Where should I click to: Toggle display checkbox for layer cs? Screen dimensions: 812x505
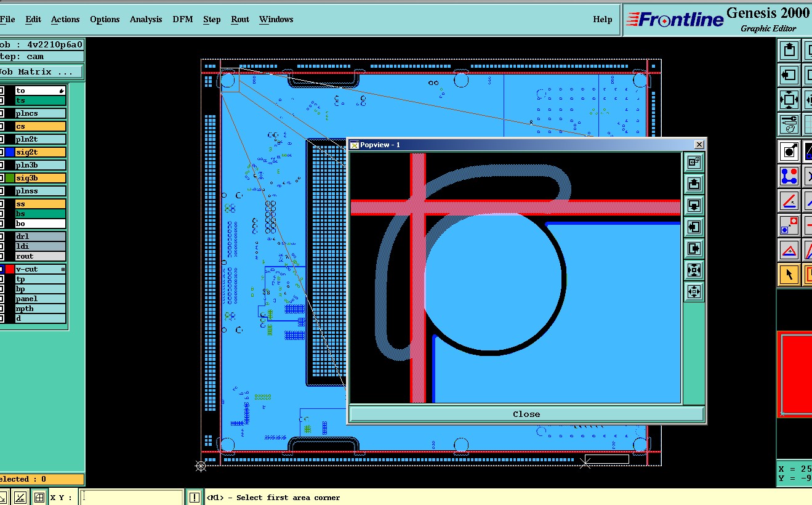tap(2, 126)
